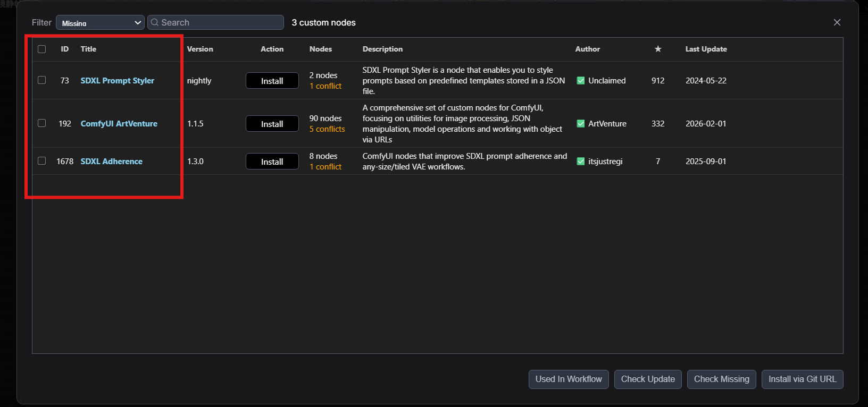Image resolution: width=868 pixels, height=407 pixels.
Task: Click the 2 nodes text
Action: [323, 75]
